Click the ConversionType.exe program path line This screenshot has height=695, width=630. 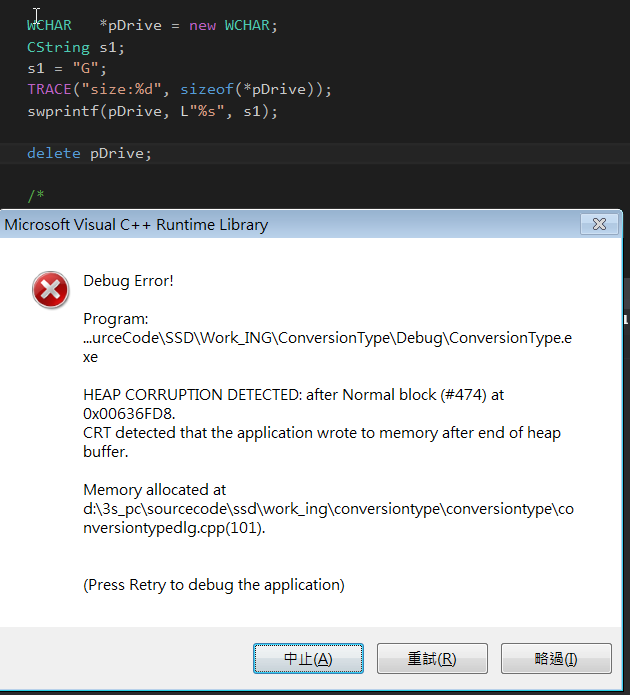327,347
